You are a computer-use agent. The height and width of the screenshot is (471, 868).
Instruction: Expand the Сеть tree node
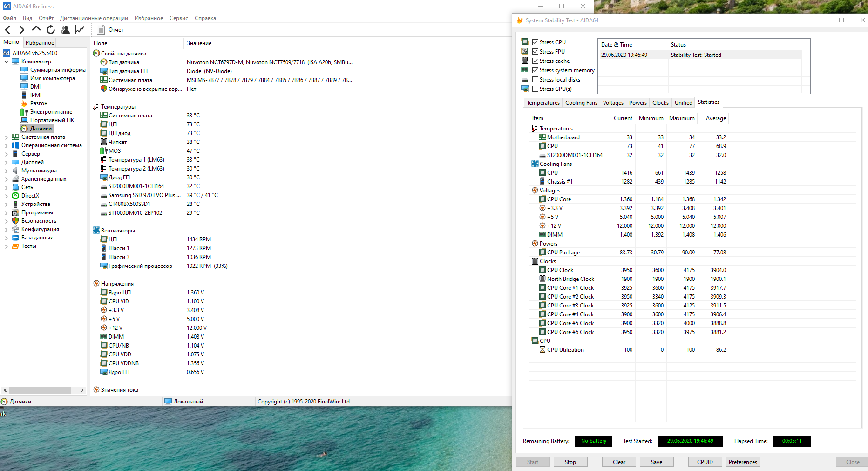[x=6, y=187]
